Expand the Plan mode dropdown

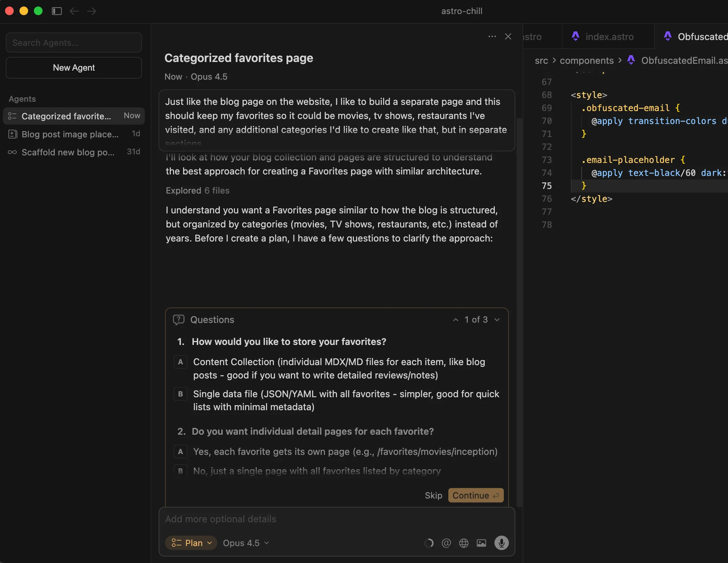[191, 543]
